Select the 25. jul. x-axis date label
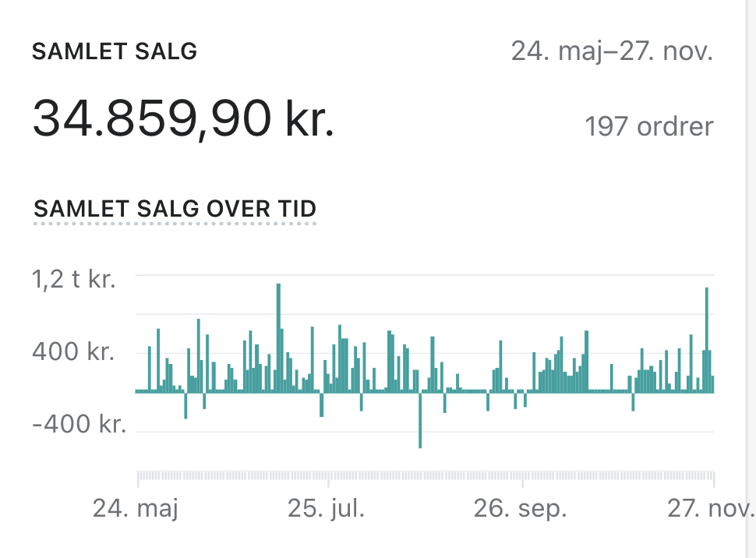The height and width of the screenshot is (558, 756). coord(326,510)
